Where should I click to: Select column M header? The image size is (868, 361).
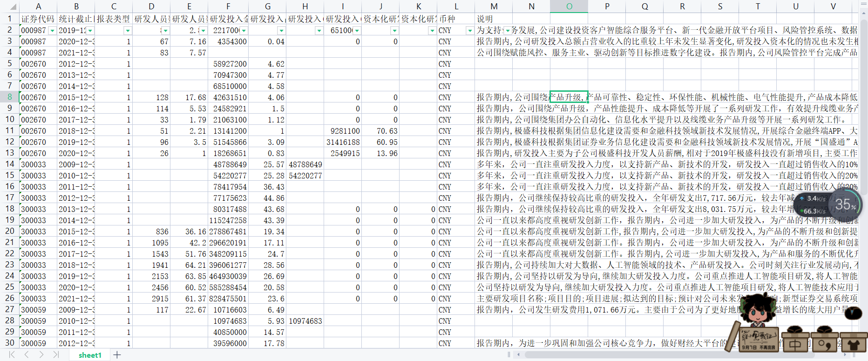(x=494, y=6)
